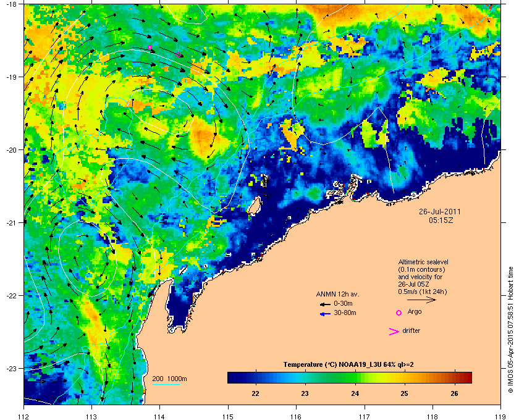Screen dimensions: 519x420
Task: Click the longitude axis label 114
Action: coord(159,416)
